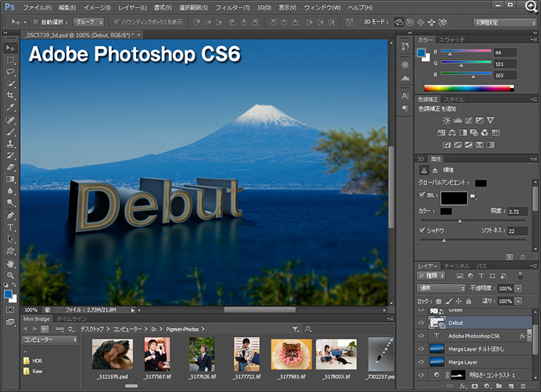
Task: Toggle the IBL checkbox
Action: point(422,194)
